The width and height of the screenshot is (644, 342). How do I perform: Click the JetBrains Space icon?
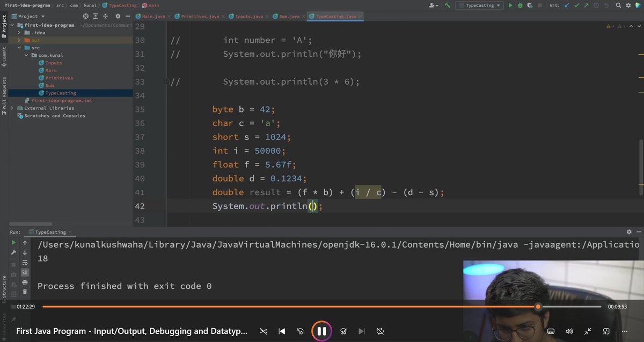coord(638,5)
